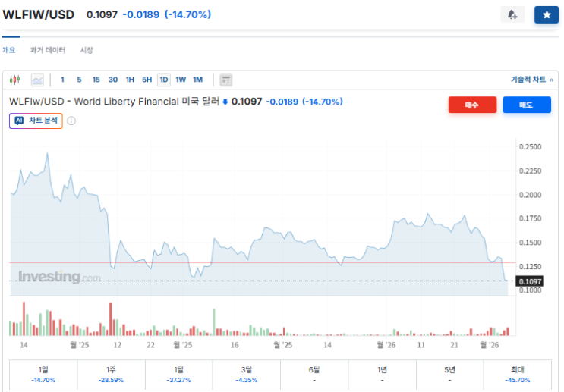The image size is (564, 392).
Task: Click the 0.1097 current price label on axis
Action: point(530,281)
